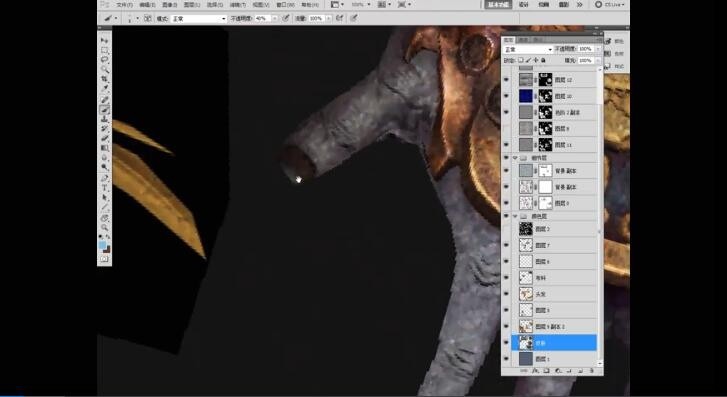Toggle tablet pressure for size in the options bar
Screen dimensions: 727x397
coord(354,19)
